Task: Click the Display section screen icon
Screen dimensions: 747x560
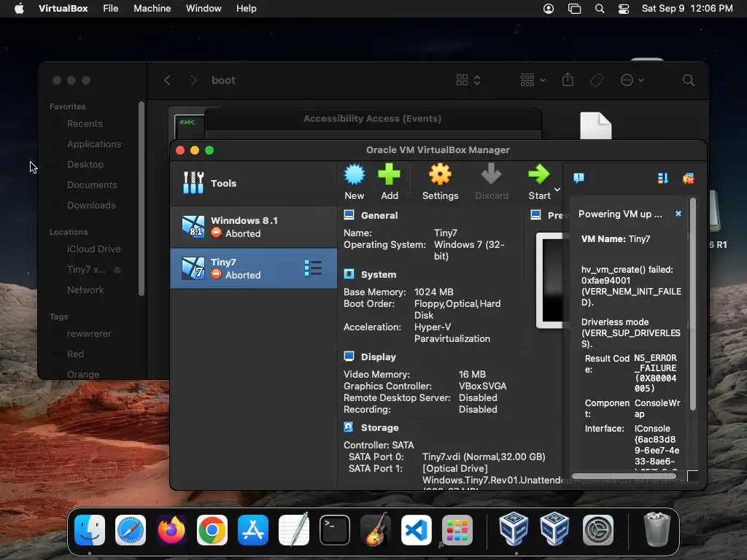Action: pos(349,356)
